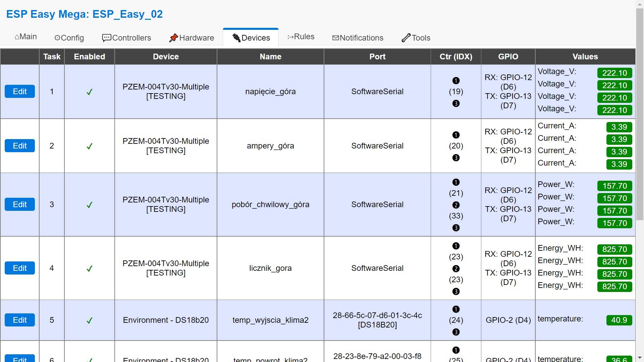Click the address 28-66-5c-07-d6-01-3c-4c [DS18B20]
This screenshot has height=362, width=644.
coord(377,320)
